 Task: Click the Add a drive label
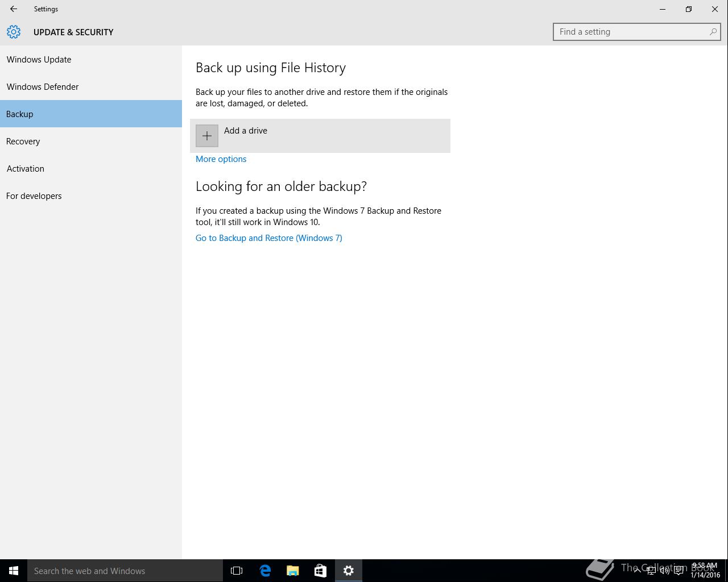(246, 131)
